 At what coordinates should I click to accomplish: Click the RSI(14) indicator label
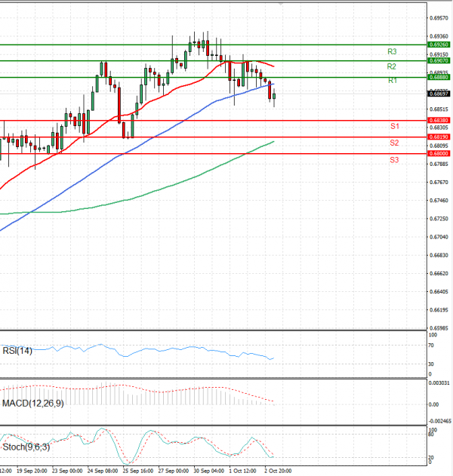click(17, 351)
